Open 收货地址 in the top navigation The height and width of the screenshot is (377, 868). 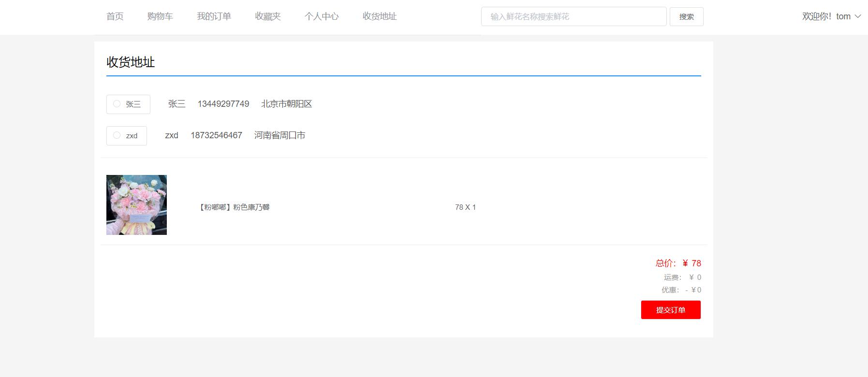pyautogui.click(x=380, y=16)
